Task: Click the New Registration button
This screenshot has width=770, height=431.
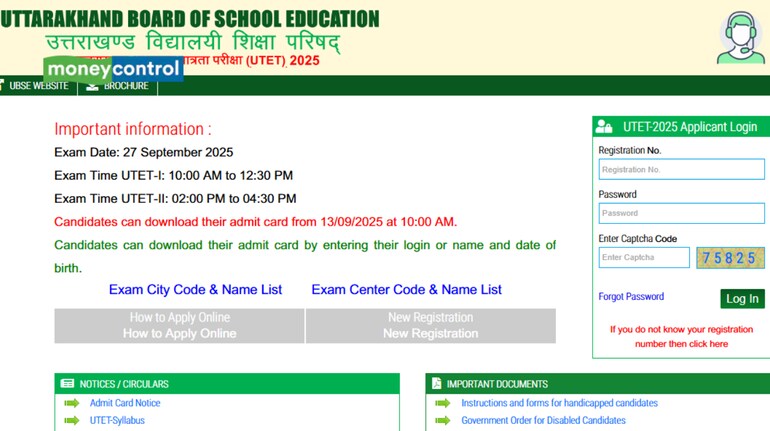Action: click(x=431, y=326)
